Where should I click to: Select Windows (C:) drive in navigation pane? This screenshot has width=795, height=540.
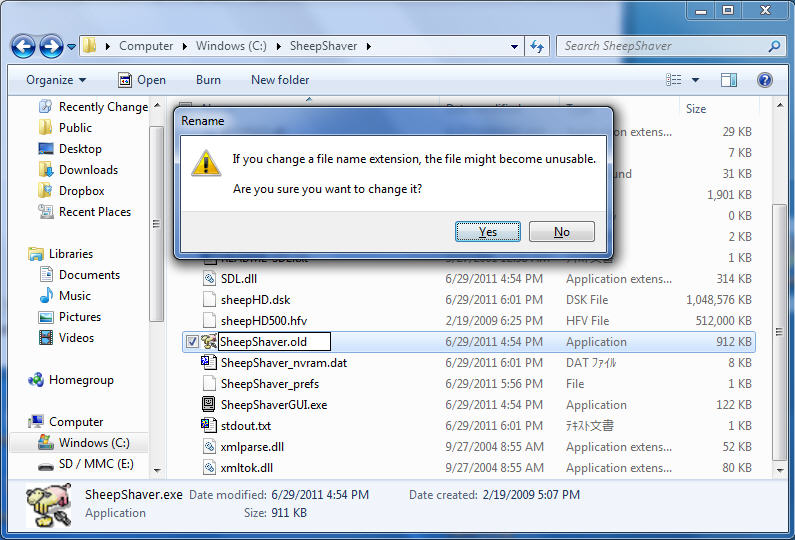click(x=84, y=443)
